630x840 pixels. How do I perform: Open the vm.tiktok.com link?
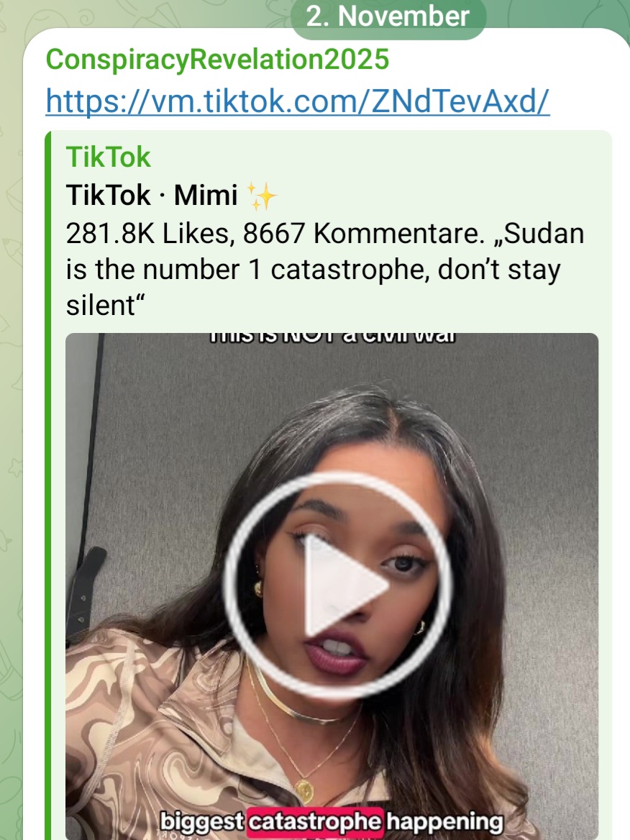[x=297, y=100]
